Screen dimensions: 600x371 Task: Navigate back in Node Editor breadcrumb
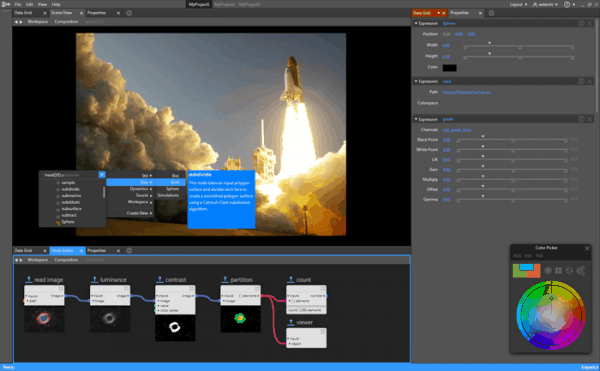[16, 260]
